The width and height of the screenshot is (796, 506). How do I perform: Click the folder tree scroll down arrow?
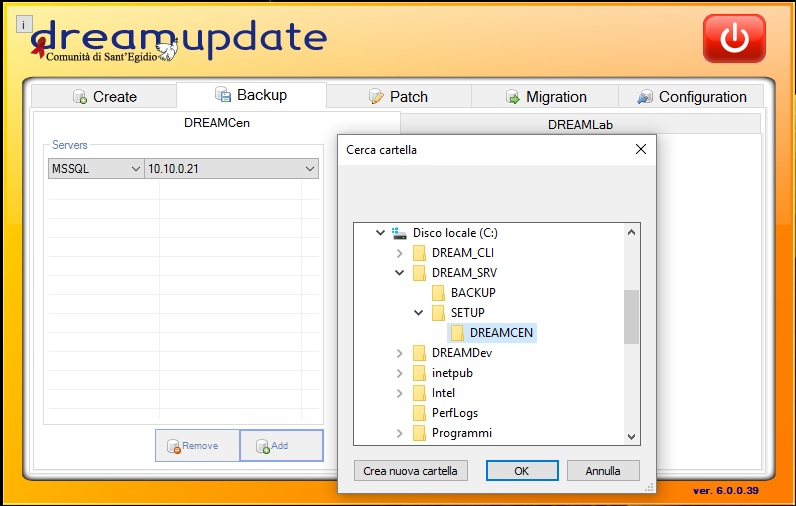[x=632, y=436]
